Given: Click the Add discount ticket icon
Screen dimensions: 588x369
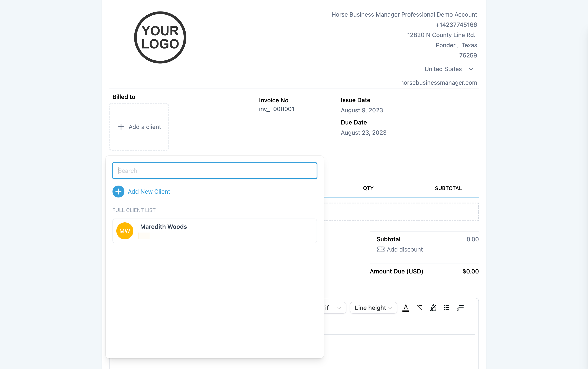Looking at the screenshot, I should coord(381,249).
